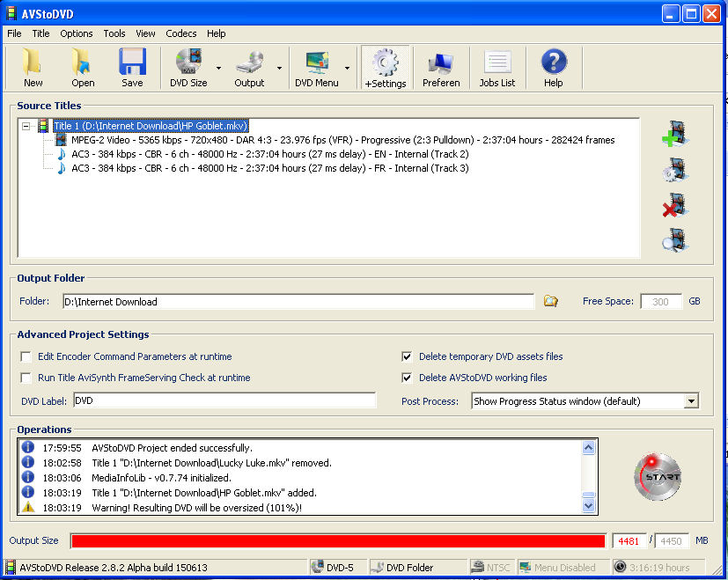Click the DVD Menu toolbar icon

click(x=317, y=68)
